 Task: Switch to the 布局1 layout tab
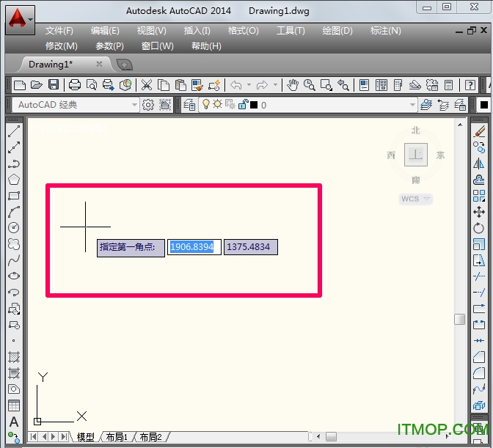point(117,437)
